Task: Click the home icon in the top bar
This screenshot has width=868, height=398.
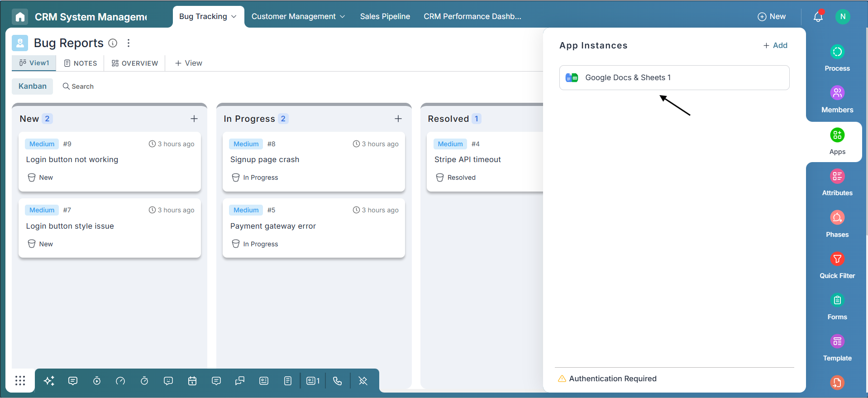Action: coord(20,17)
